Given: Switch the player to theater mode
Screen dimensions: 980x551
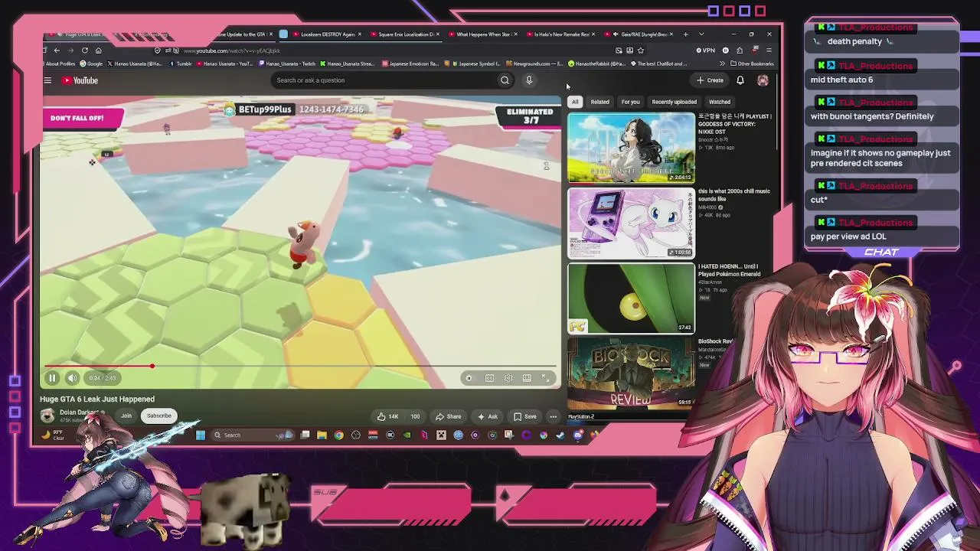Looking at the screenshot, I should (x=527, y=378).
